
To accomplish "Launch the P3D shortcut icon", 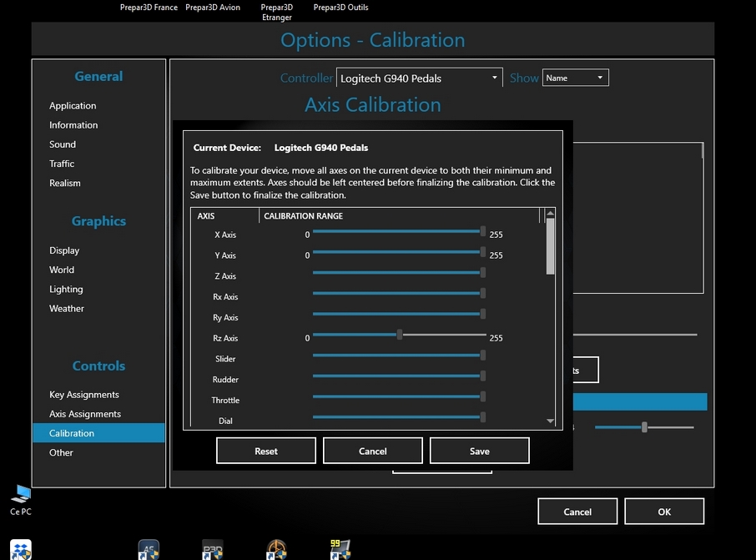I will point(213,549).
